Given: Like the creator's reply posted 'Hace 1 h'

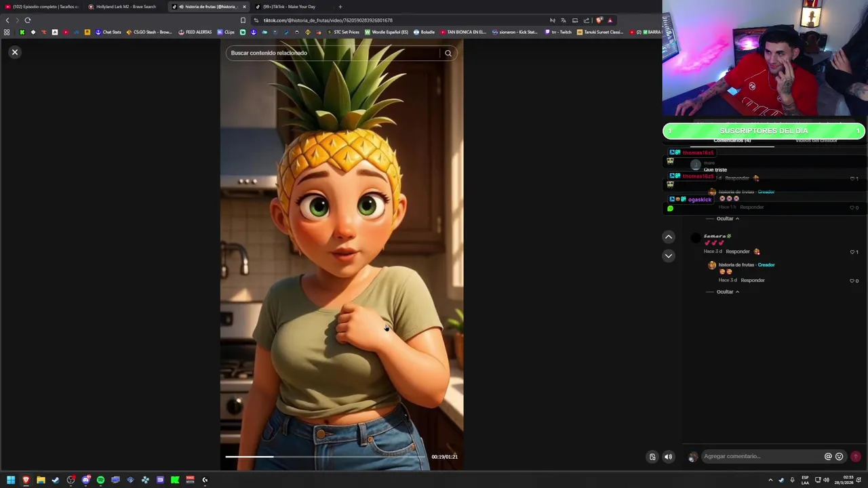Looking at the screenshot, I should [x=853, y=207].
